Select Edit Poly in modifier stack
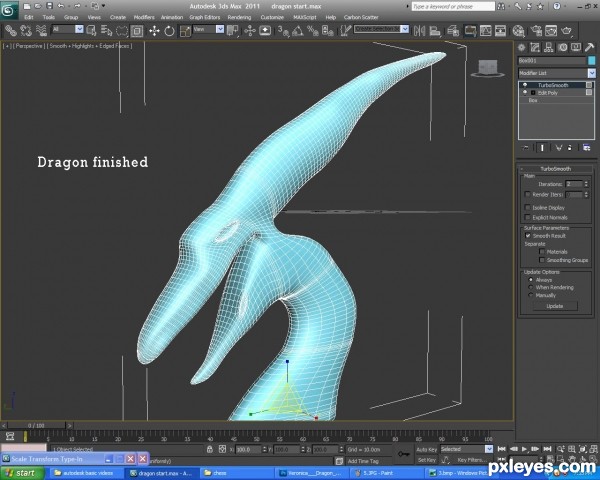The height and width of the screenshot is (480, 600). tap(548, 93)
